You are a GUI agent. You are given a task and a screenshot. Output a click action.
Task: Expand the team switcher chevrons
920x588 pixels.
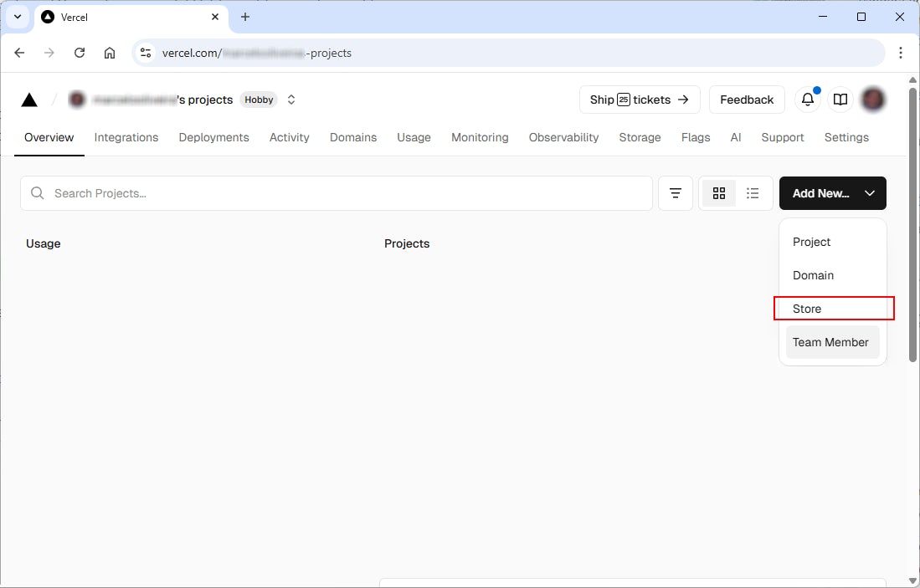(291, 100)
